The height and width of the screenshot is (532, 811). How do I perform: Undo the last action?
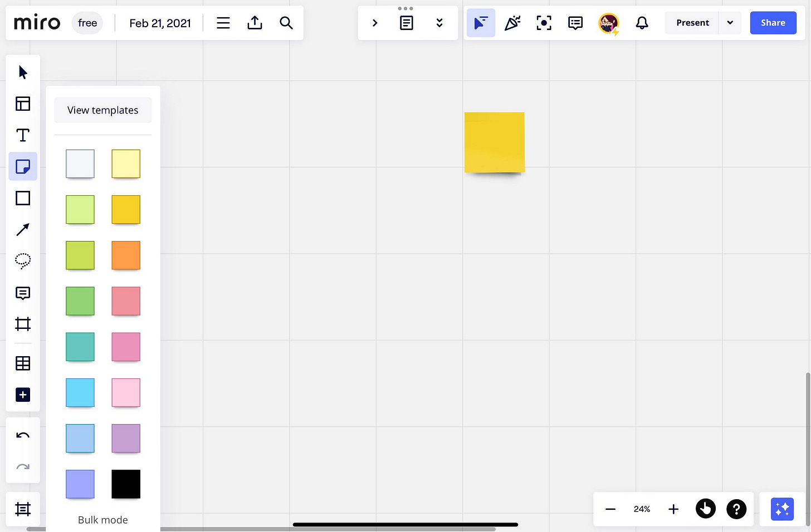(23, 435)
